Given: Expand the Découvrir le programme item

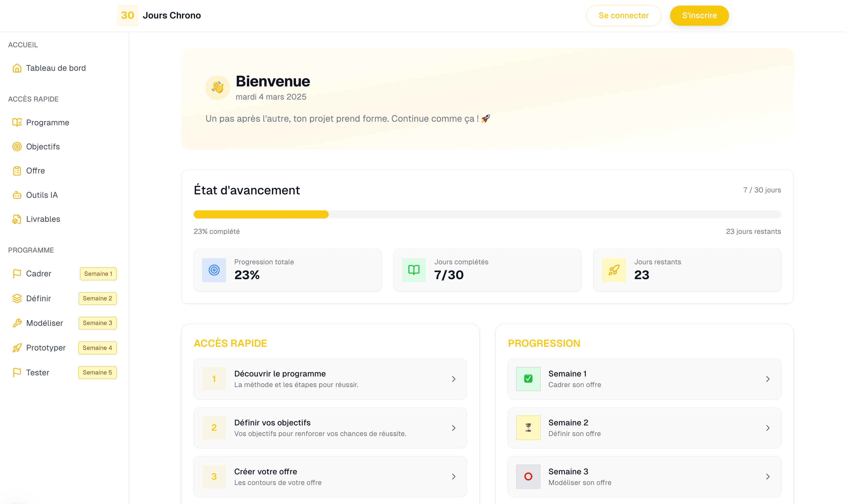Looking at the screenshot, I should 453,379.
